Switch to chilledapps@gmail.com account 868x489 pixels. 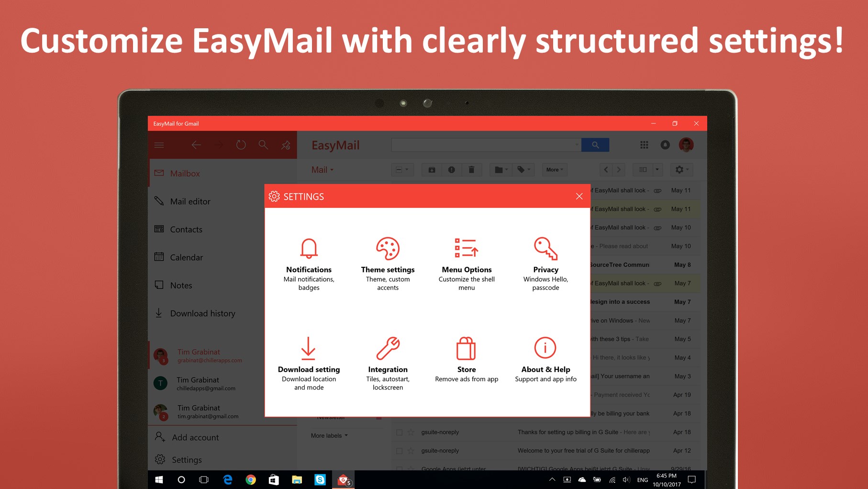point(223,383)
